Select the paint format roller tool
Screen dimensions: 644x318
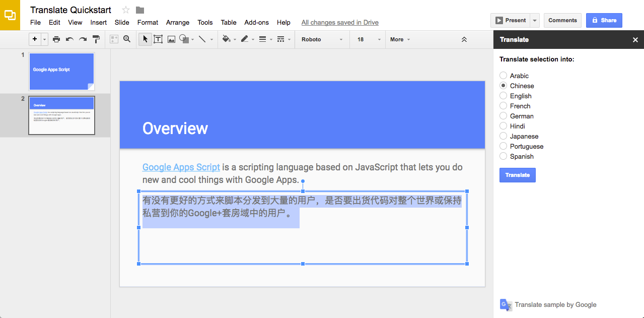[x=96, y=39]
